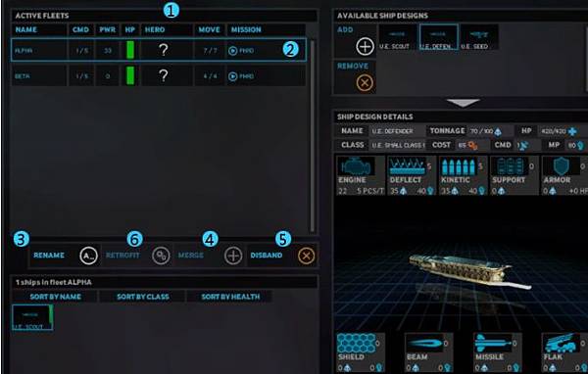Click the Merge fleets plus icon
588x374 pixels.
tap(233, 256)
